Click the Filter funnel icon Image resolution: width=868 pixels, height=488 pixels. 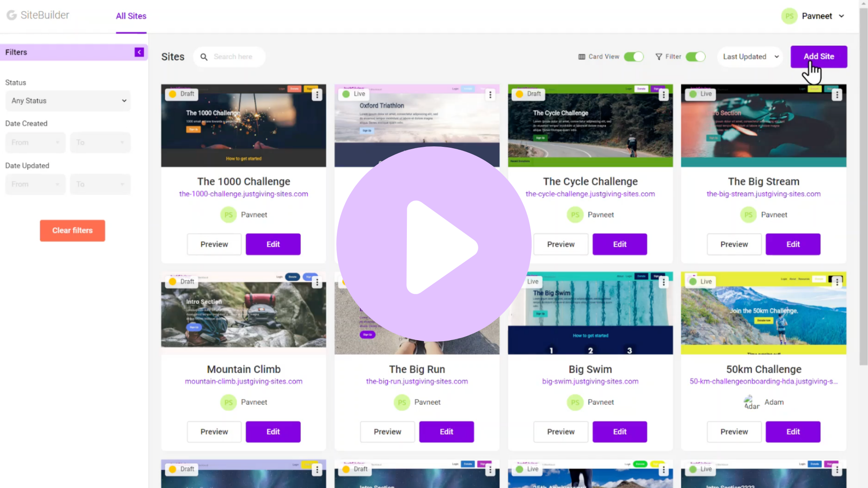coord(659,57)
